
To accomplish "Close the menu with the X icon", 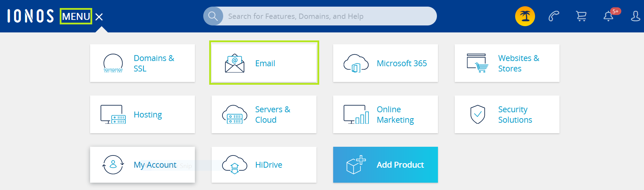I will pos(99,17).
